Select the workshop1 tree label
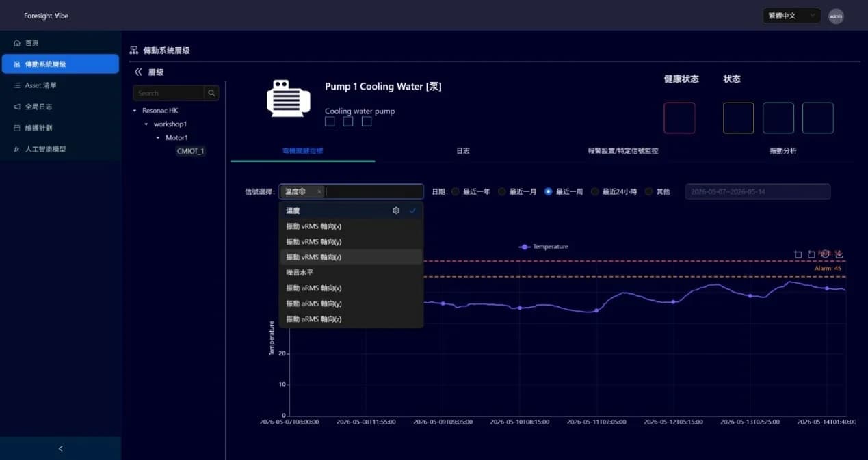Screen dimensions: 868x460 [170, 124]
